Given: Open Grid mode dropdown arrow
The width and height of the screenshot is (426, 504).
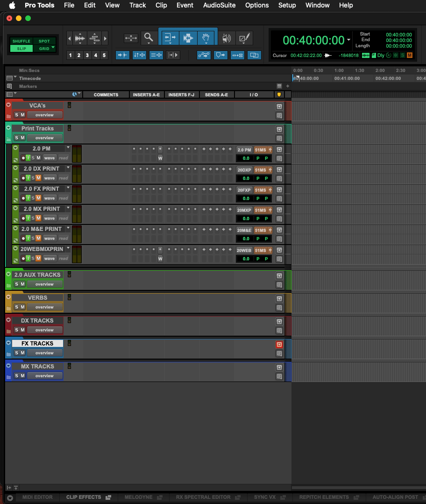Looking at the screenshot, I should click(x=53, y=48).
